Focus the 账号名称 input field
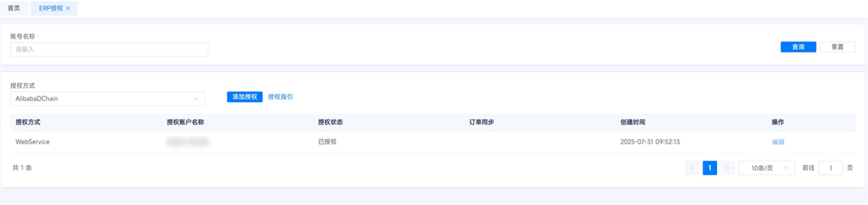This screenshot has height=205, width=868. [x=109, y=49]
